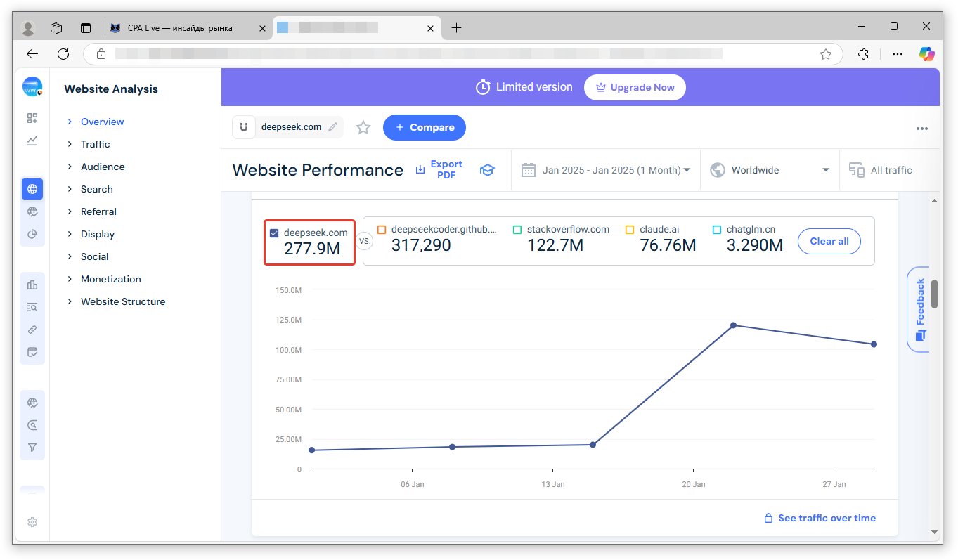Check the claude.ai checkbox
Screen dimensions: 958x560
(x=630, y=230)
